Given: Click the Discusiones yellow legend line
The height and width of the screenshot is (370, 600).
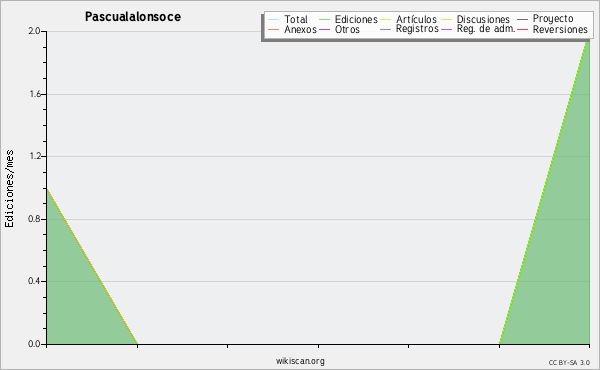Looking at the screenshot, I should pyautogui.click(x=447, y=20).
